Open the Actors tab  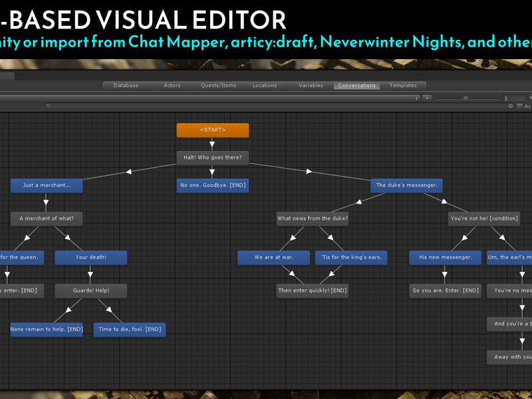click(172, 86)
